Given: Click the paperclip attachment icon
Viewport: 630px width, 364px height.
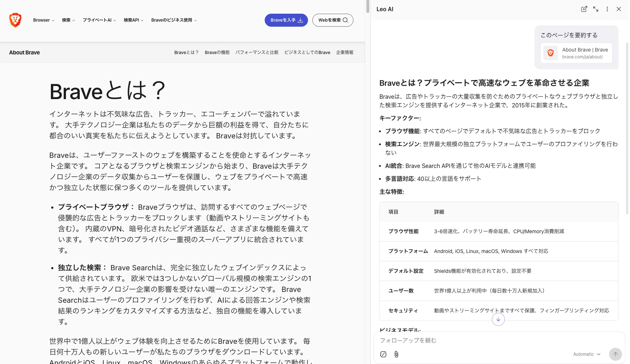Looking at the screenshot, I should [396, 354].
